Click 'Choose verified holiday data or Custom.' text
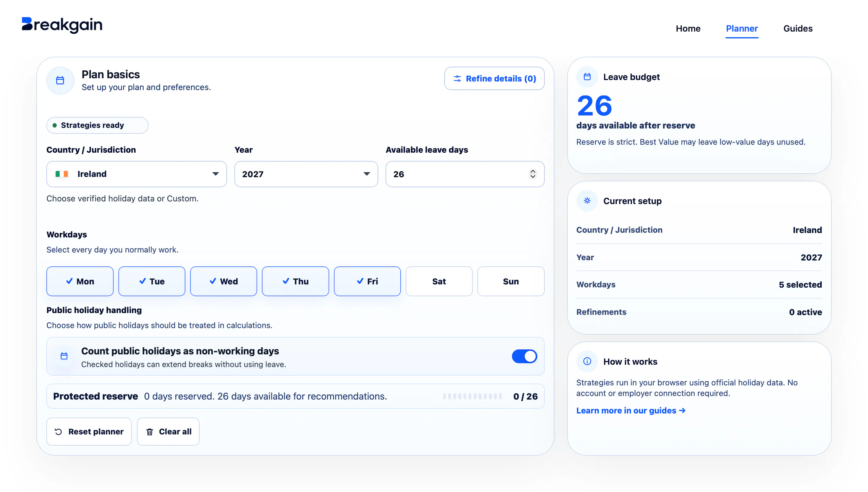This screenshot has width=868, height=492. [x=122, y=198]
